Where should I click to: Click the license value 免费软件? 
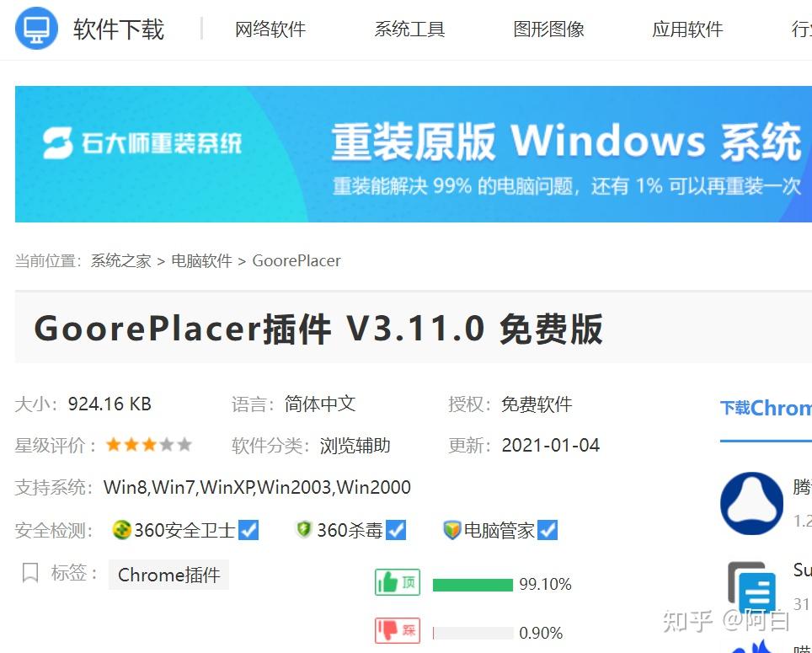(537, 404)
